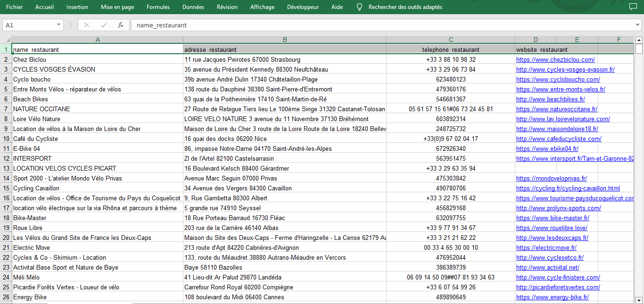Click the Cancel entry X icon
Image resolution: width=644 pixels, height=304 pixels.
tap(87, 25)
